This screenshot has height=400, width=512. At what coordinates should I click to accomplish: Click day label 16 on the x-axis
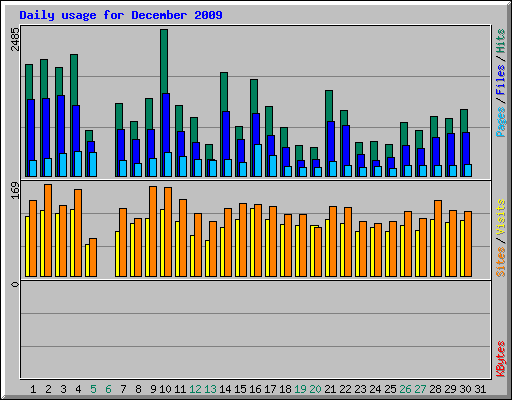[x=255, y=389]
